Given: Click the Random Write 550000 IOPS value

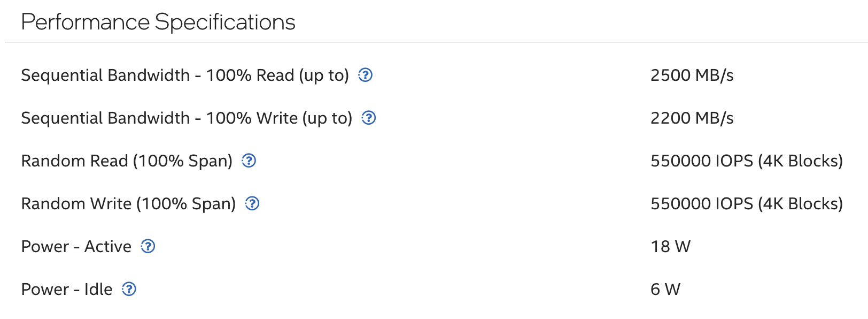Looking at the screenshot, I should click(746, 204).
